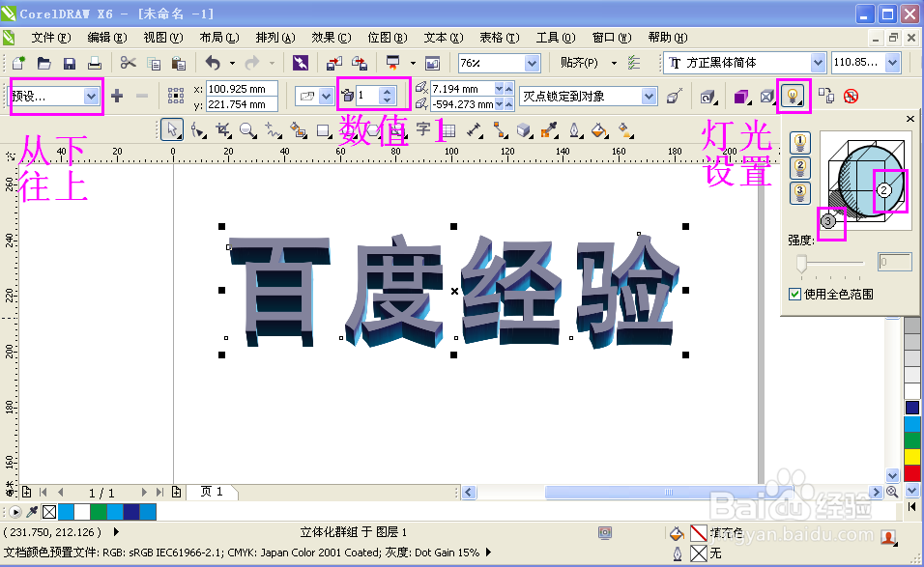Click the clear extrude icon on property bar
The height and width of the screenshot is (567, 924).
852,96
